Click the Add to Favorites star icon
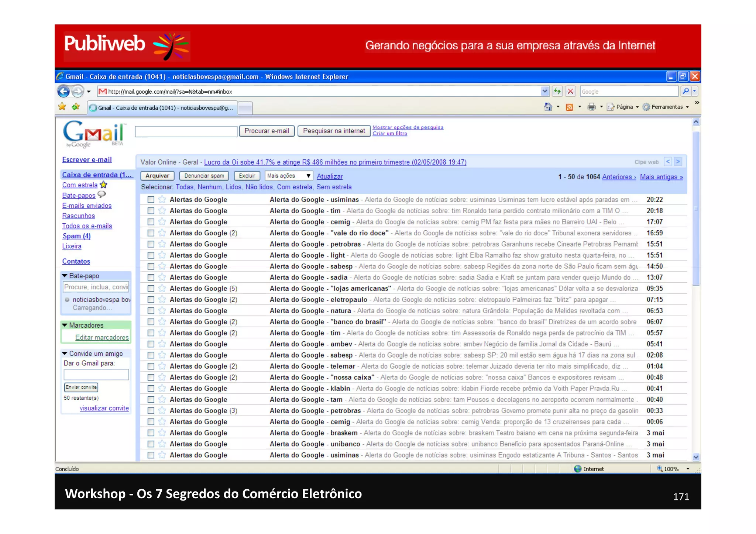The image size is (756, 534). (x=76, y=107)
